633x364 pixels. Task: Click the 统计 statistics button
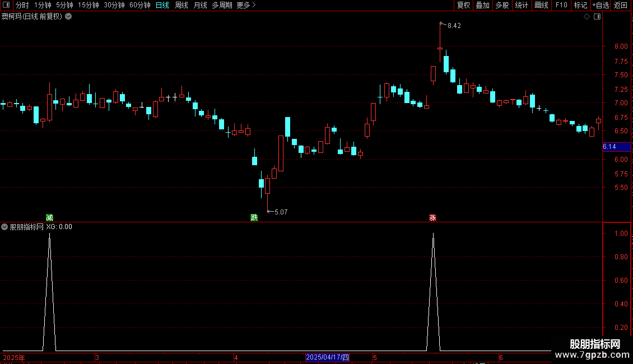tap(521, 5)
